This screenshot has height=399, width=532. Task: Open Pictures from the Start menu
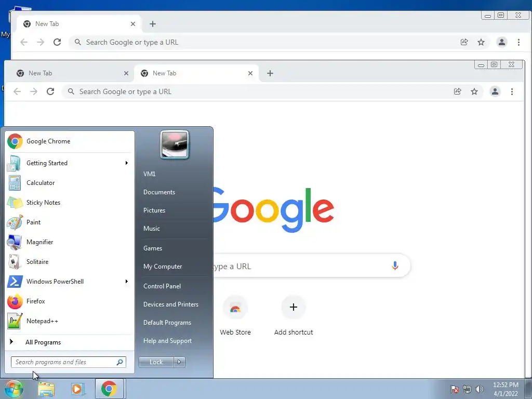click(x=154, y=210)
